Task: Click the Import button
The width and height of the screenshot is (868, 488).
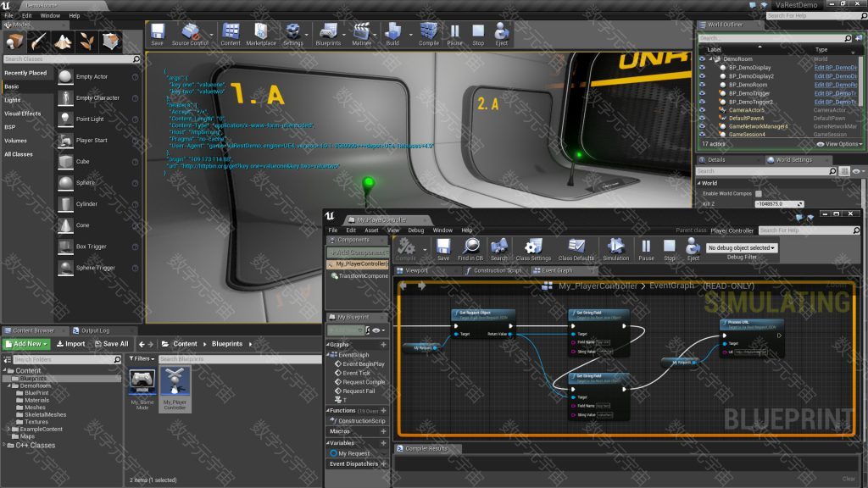Action: tap(71, 344)
